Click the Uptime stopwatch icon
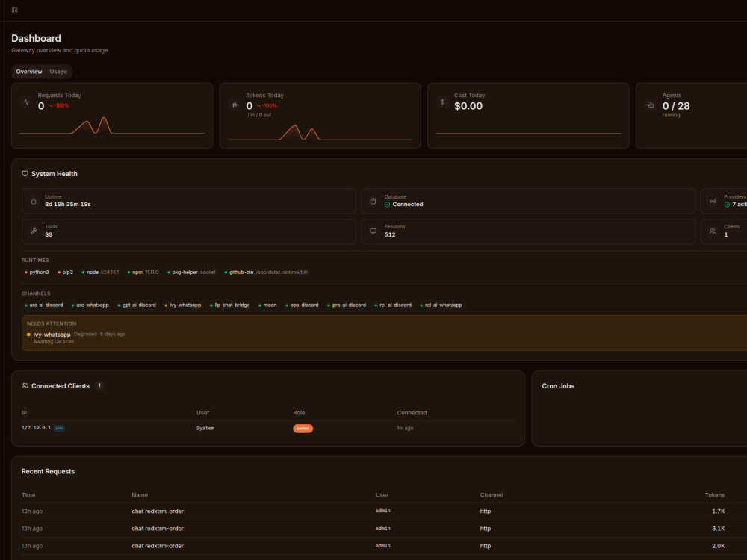 [34, 202]
